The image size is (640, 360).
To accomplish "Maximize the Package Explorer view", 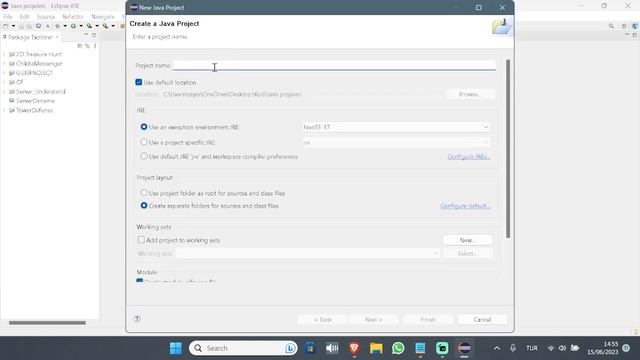I will pyautogui.click(x=93, y=35).
